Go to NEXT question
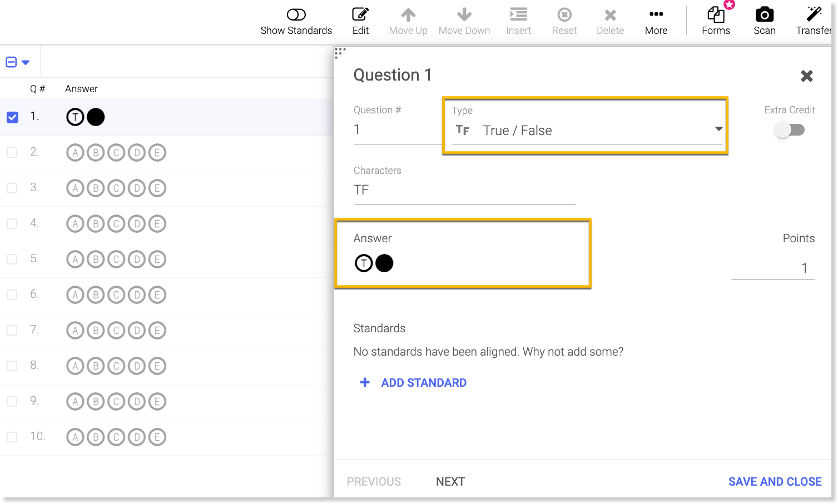Image resolution: width=838 pixels, height=504 pixels. click(450, 482)
